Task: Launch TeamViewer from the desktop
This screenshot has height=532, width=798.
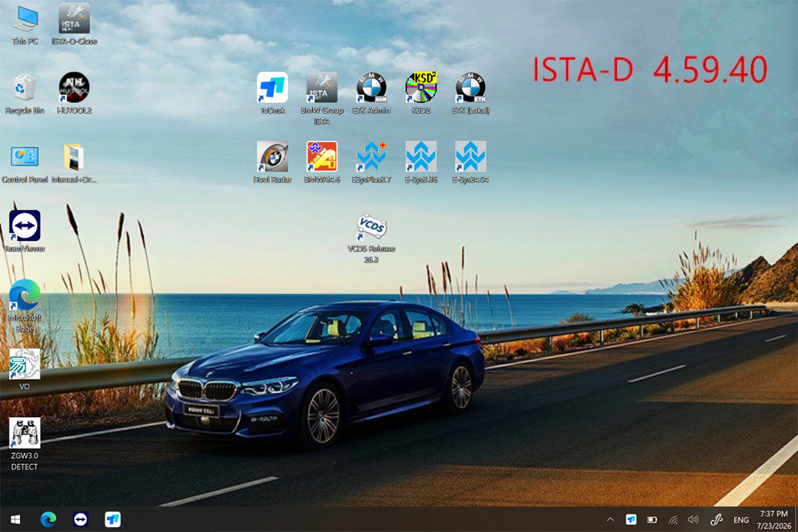Action: tap(25, 231)
